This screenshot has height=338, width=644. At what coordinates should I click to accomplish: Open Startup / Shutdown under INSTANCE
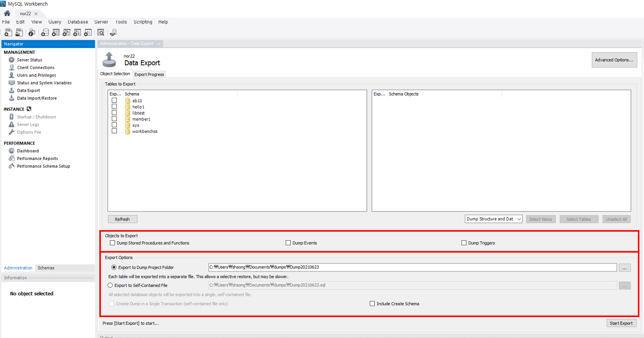[36, 117]
